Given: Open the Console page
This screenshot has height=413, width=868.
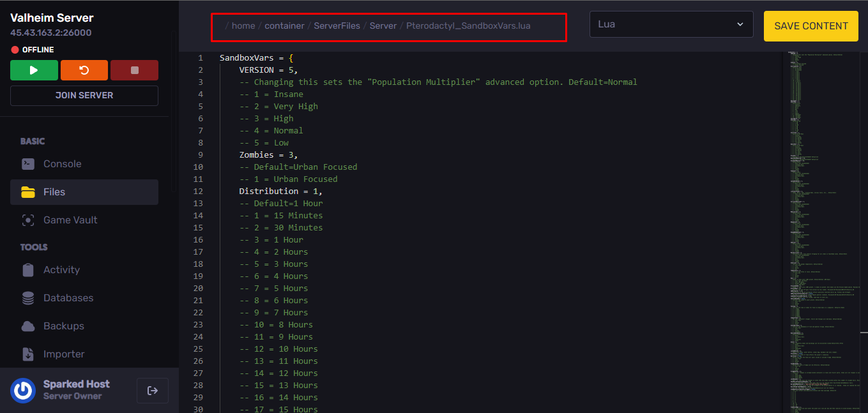Looking at the screenshot, I should coord(84,164).
